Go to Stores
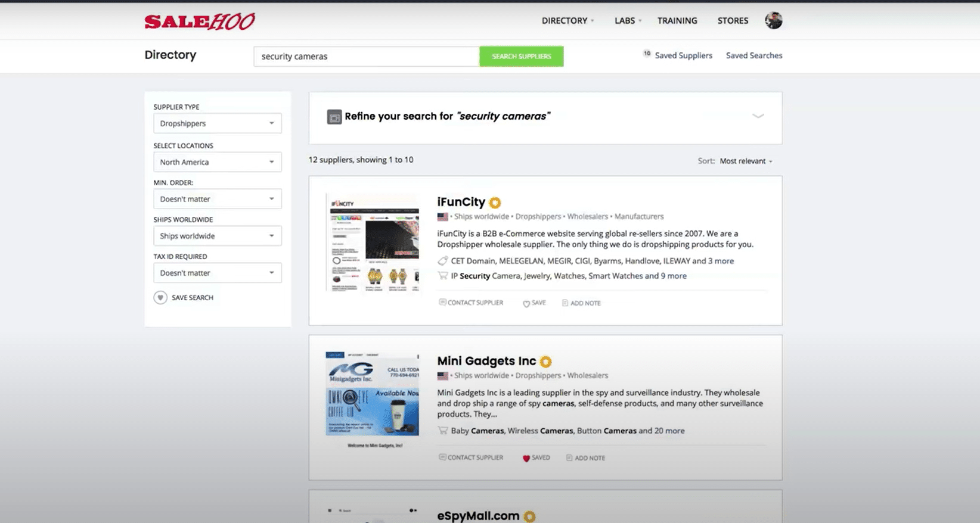The image size is (980, 523). click(x=733, y=21)
